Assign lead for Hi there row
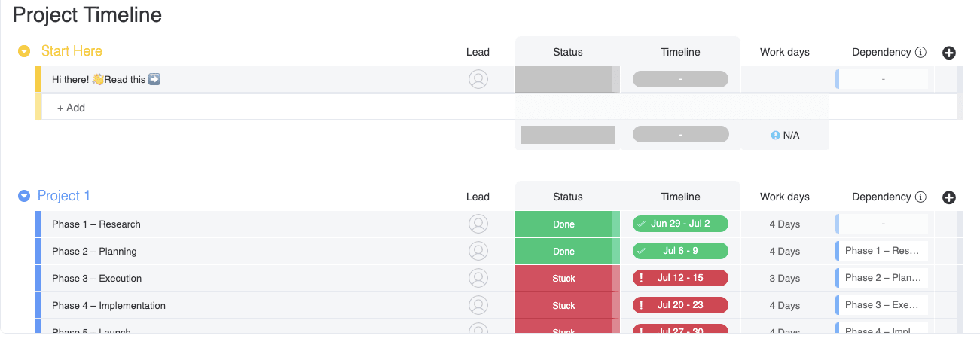The image size is (980, 339). click(x=478, y=80)
